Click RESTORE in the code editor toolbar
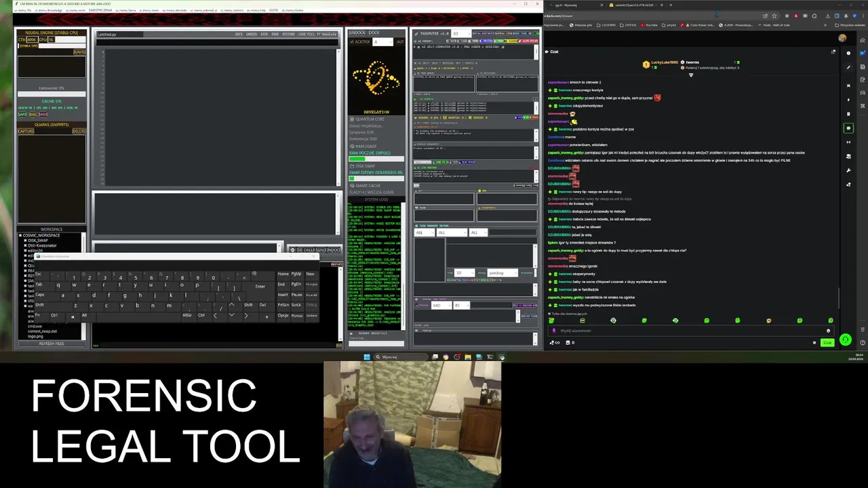868x488 pixels. (288, 34)
